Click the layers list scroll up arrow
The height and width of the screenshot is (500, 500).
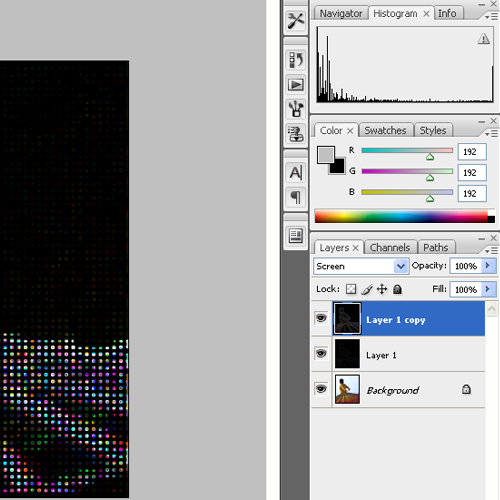tap(492, 309)
